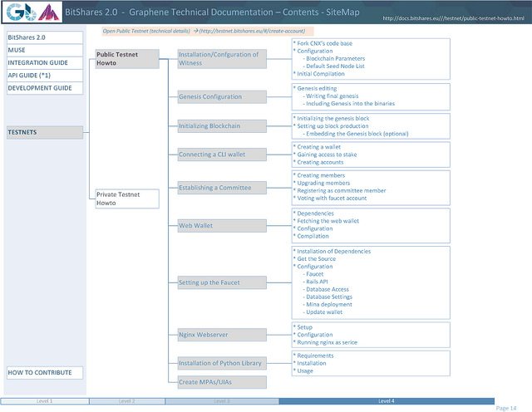Viewport: 532px width, 412px height.
Task: Click 'Creating a wallet' text
Action: (x=319, y=147)
